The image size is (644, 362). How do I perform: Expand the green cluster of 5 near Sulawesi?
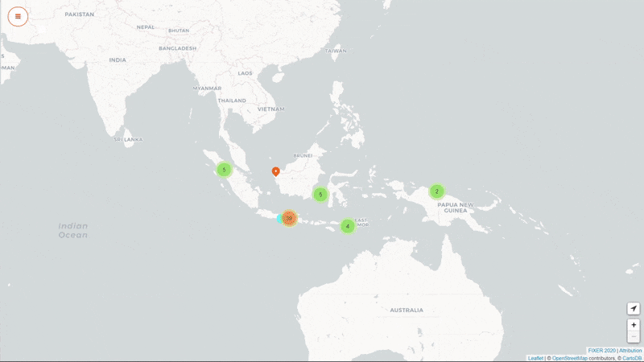pos(320,194)
